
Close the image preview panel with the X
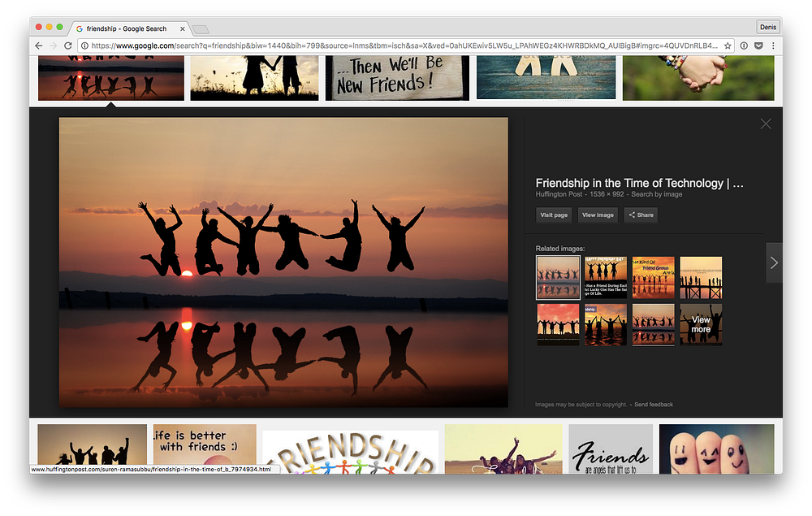tap(766, 124)
